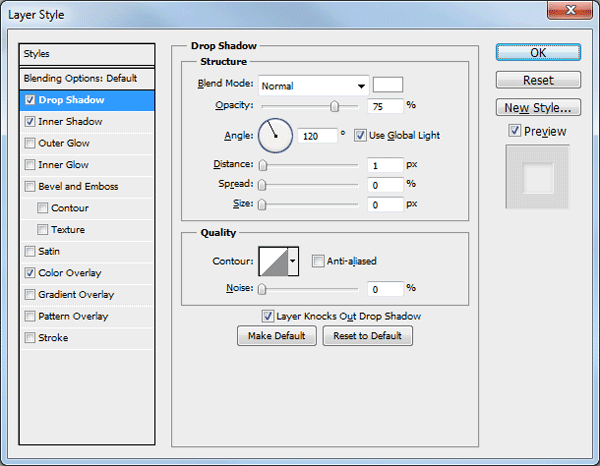
Task: Open the Gradient Overlay settings label
Action: [x=76, y=295]
